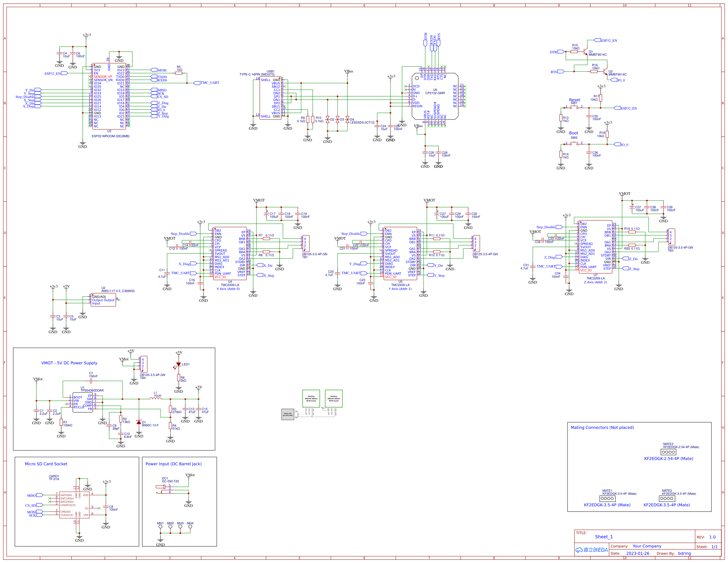Select the Date field value 2023-01-26
The height and width of the screenshot is (563, 728).
[x=638, y=553]
